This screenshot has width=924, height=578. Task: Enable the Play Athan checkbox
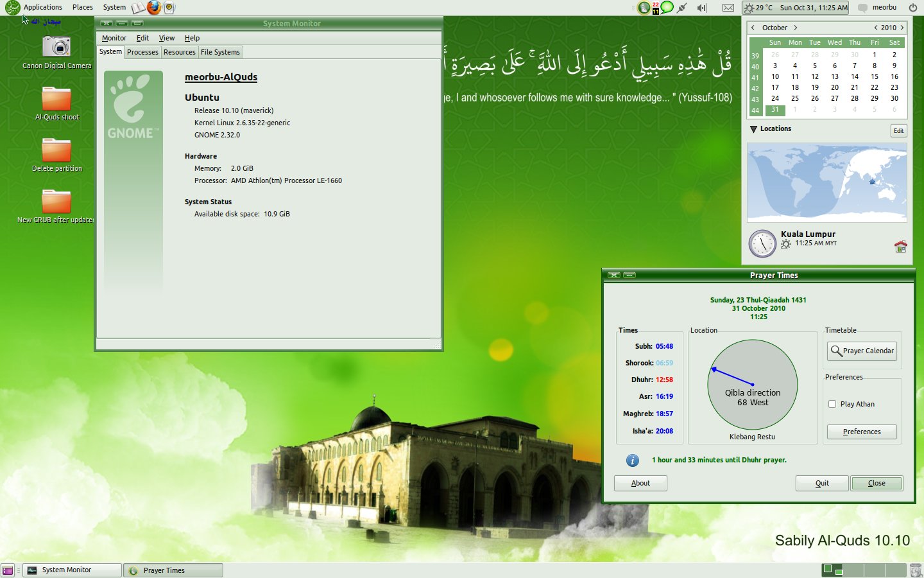[x=832, y=404]
